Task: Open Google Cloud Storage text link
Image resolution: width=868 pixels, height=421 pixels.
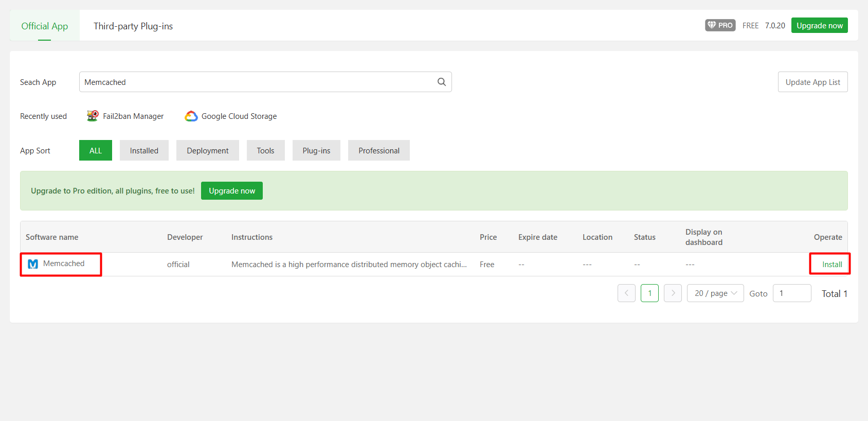Action: [239, 116]
